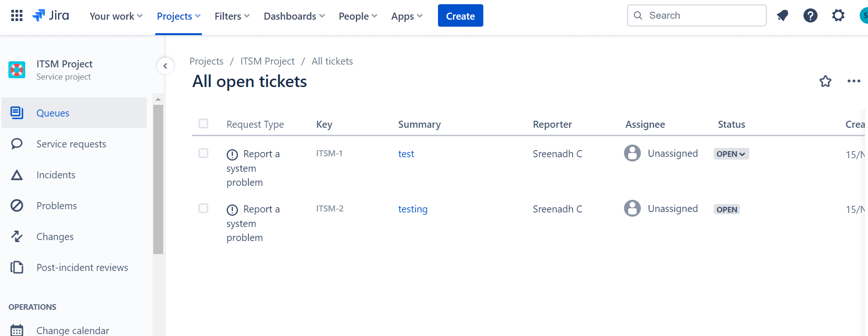This screenshot has height=336, width=868.
Task: Tick the select-all tickets checkbox in header
Action: click(x=203, y=124)
